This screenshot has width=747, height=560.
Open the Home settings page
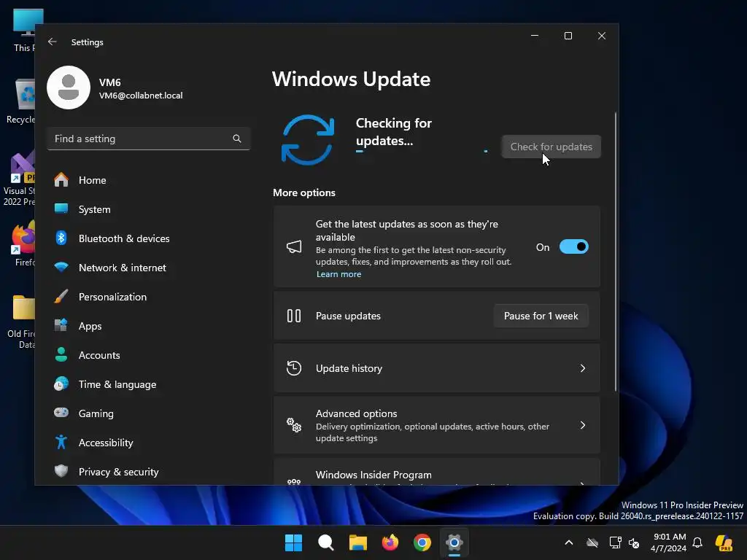(149, 180)
